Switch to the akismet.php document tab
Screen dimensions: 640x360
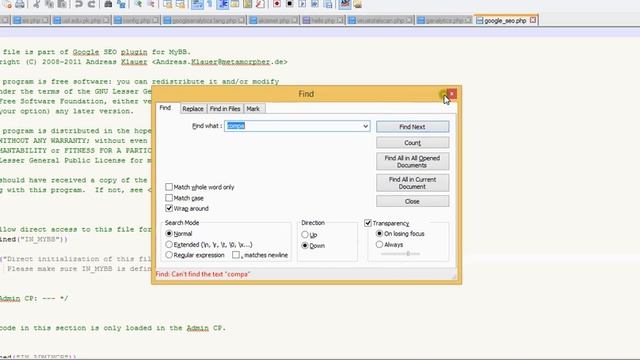coord(273,20)
